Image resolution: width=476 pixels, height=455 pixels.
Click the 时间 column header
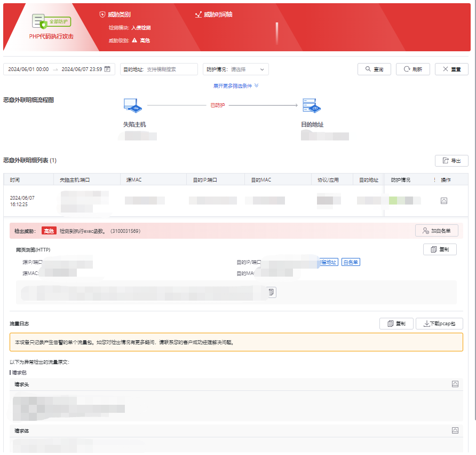click(x=14, y=180)
